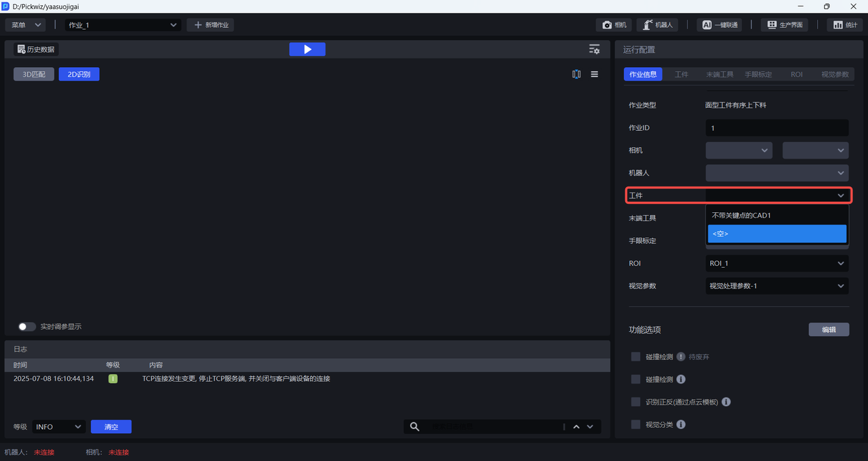Open the 相机 camera panel
868x461 pixels.
(614, 25)
